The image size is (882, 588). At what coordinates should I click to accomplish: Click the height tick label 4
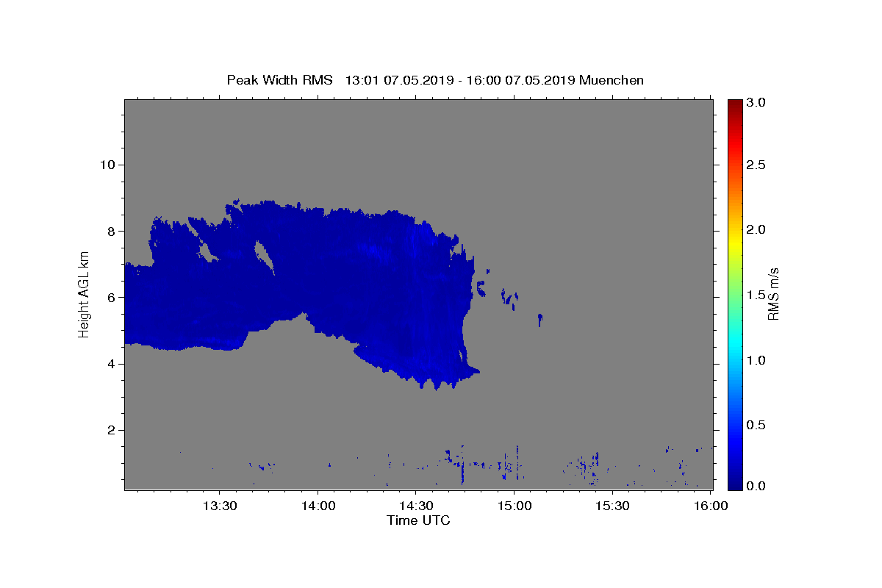(x=112, y=364)
